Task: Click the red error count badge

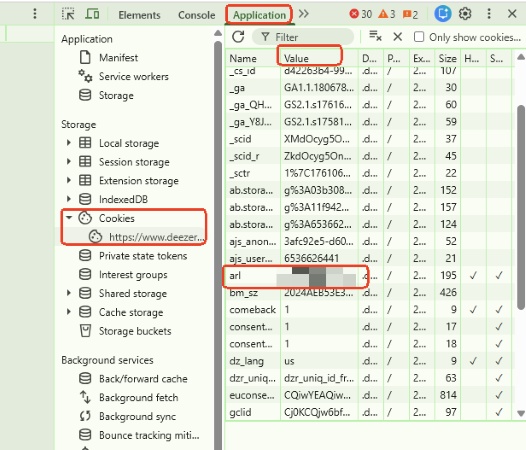Action: click(361, 14)
